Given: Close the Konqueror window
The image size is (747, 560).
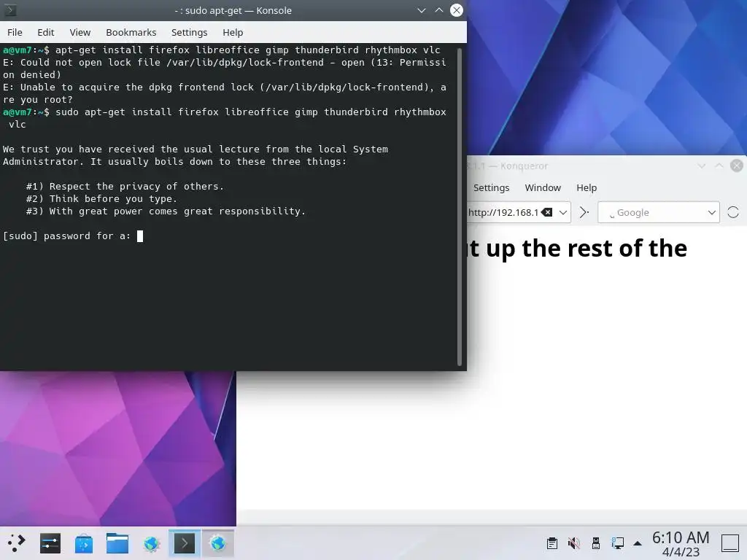Looking at the screenshot, I should [x=737, y=166].
